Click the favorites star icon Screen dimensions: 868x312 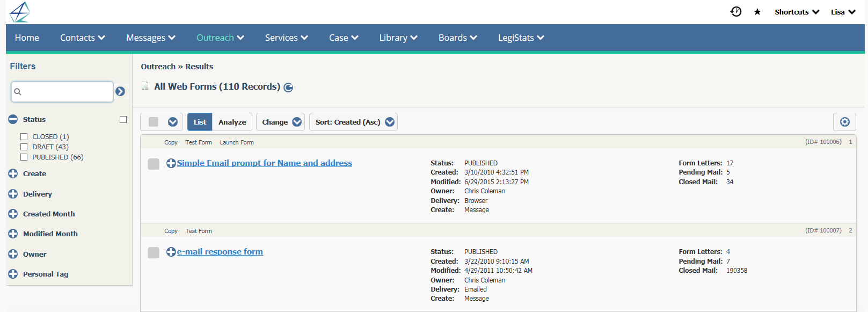757,12
